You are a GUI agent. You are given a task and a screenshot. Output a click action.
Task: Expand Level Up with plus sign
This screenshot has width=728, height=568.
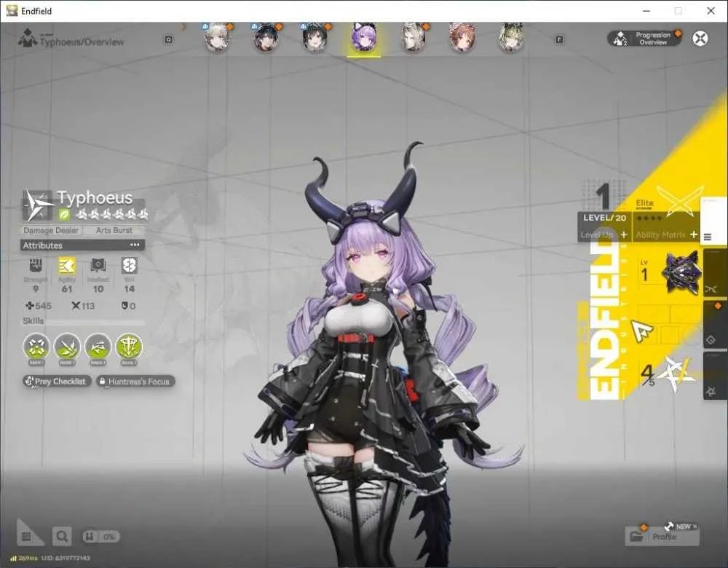tap(624, 234)
